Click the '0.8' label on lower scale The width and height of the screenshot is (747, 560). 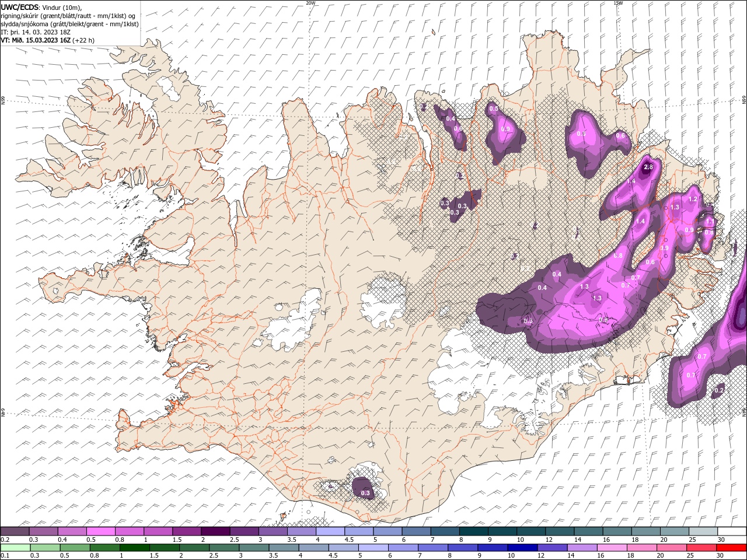(x=95, y=556)
